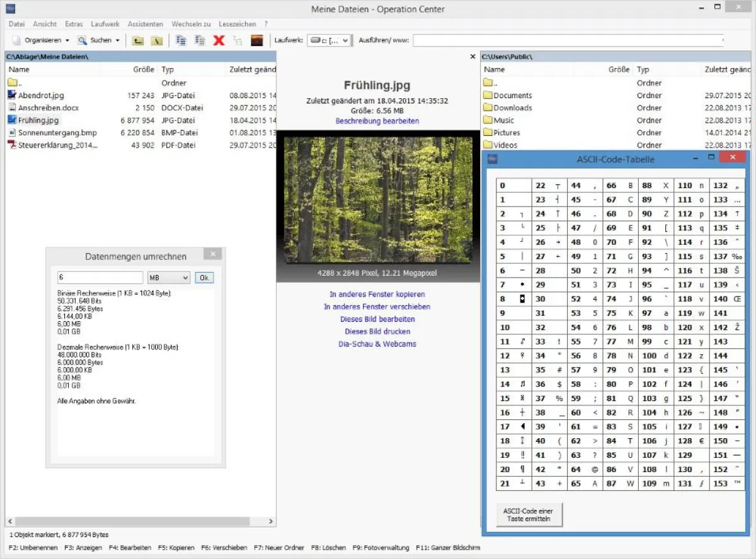Image resolution: width=756 pixels, height=559 pixels.
Task: Open Dia-Schau & Webcams
Action: (x=376, y=344)
